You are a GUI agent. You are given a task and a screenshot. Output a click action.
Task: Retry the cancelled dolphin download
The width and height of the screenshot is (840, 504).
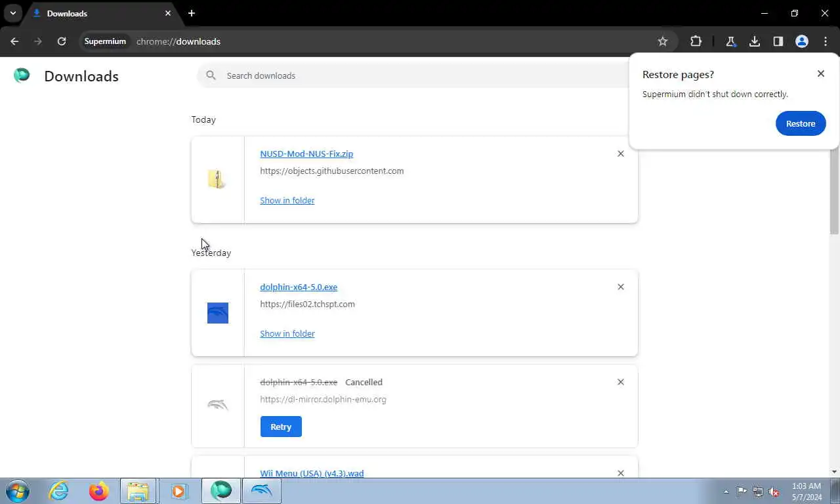click(x=281, y=427)
